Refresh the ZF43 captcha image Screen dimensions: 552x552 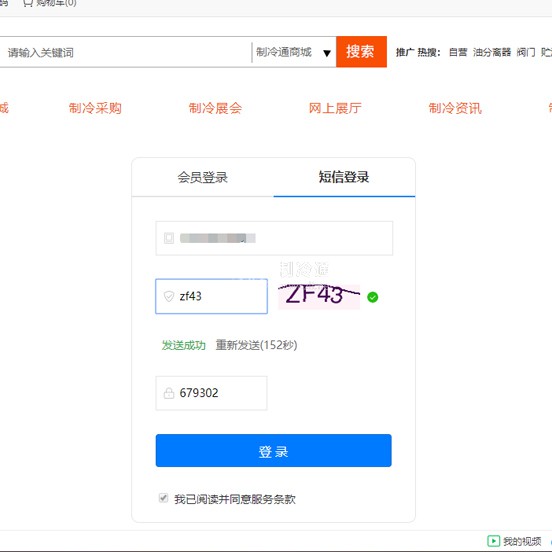pyautogui.click(x=319, y=296)
